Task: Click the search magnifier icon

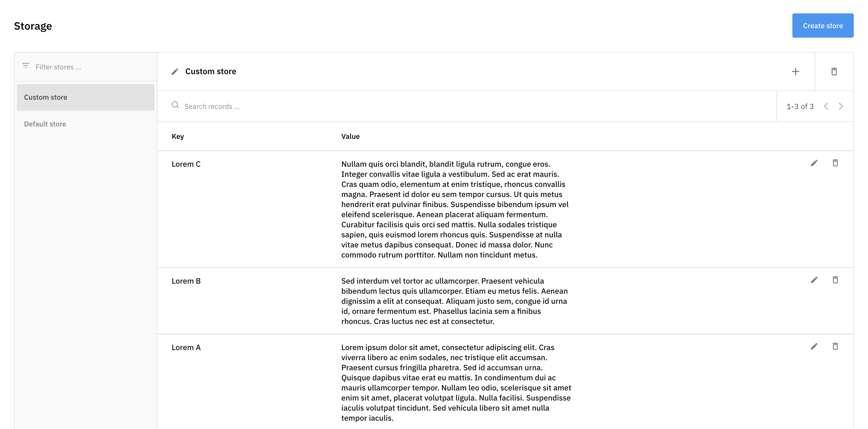Action: pyautogui.click(x=175, y=105)
